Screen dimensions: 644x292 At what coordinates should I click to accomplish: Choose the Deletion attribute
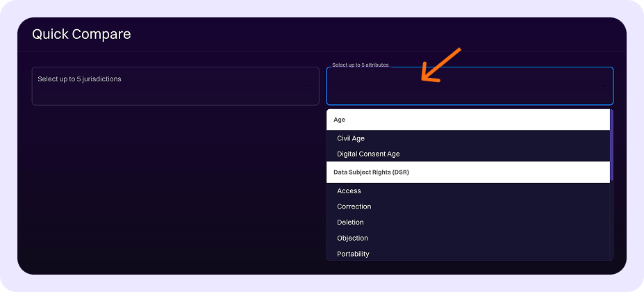(x=350, y=222)
